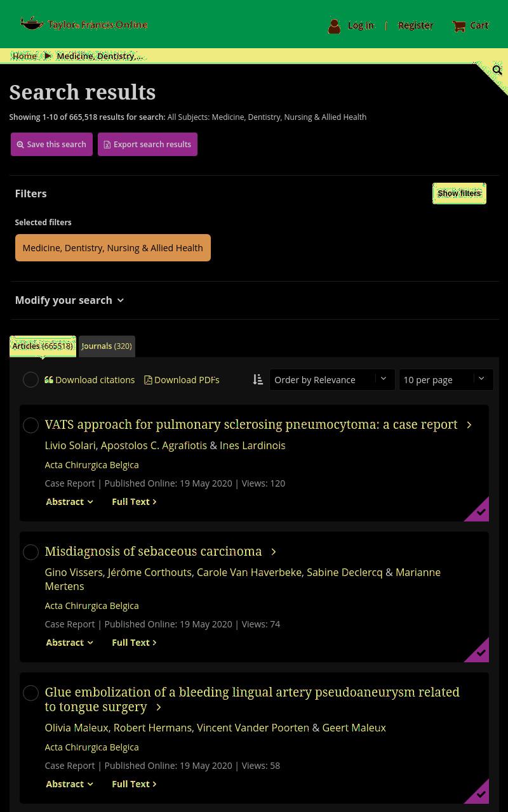
Task: Click access checkmark badge on Glue embolization article
Action: pos(480,794)
